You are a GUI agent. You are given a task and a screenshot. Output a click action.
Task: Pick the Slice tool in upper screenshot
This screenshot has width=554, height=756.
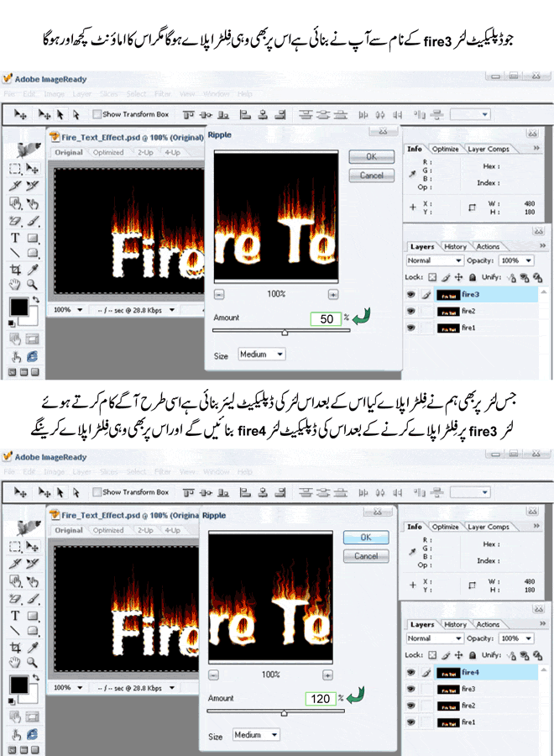pyautogui.click(x=15, y=186)
